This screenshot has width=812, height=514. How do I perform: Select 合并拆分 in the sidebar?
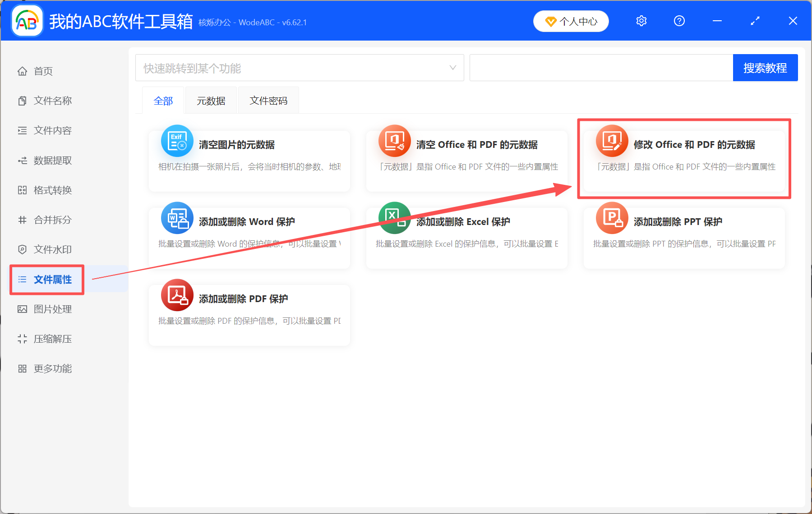pos(52,220)
